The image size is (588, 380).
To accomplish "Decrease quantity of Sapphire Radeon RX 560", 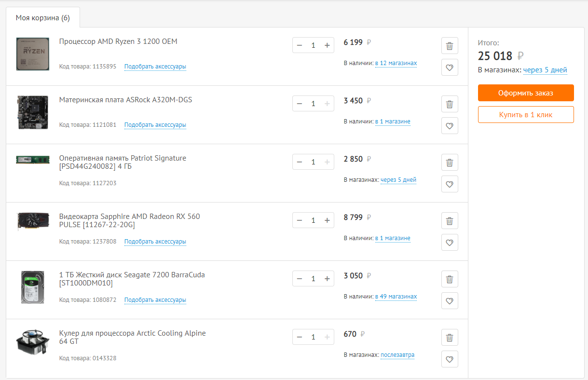I will click(300, 220).
